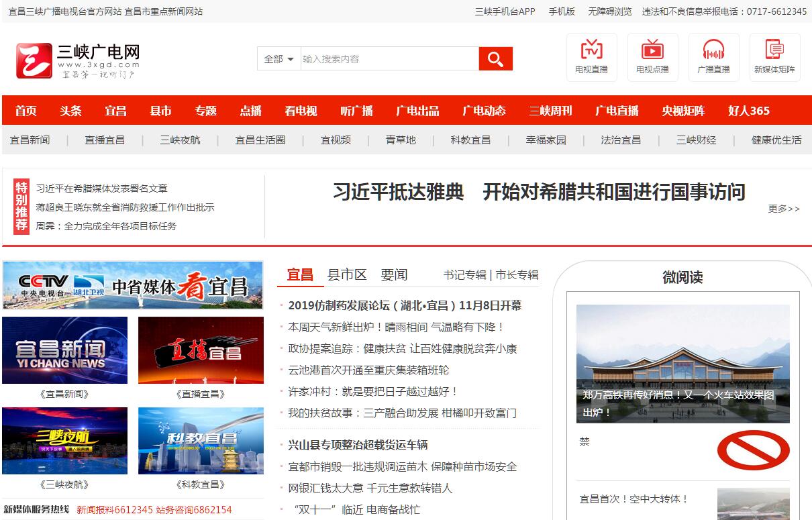The image size is (812, 520).
Task: Click the 广播直播 headphone icon
Action: [713, 52]
